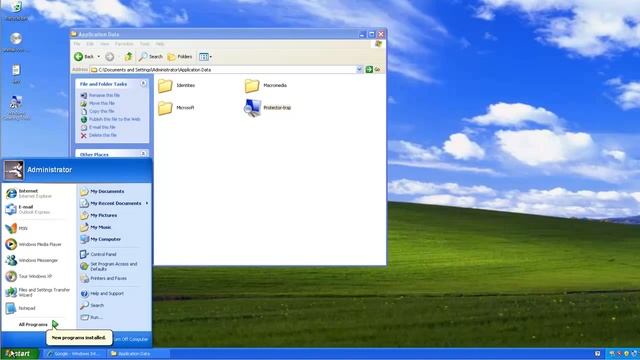The image size is (640, 360).
Task: Open Recycle Bin desktop icon
Action: (16, 11)
